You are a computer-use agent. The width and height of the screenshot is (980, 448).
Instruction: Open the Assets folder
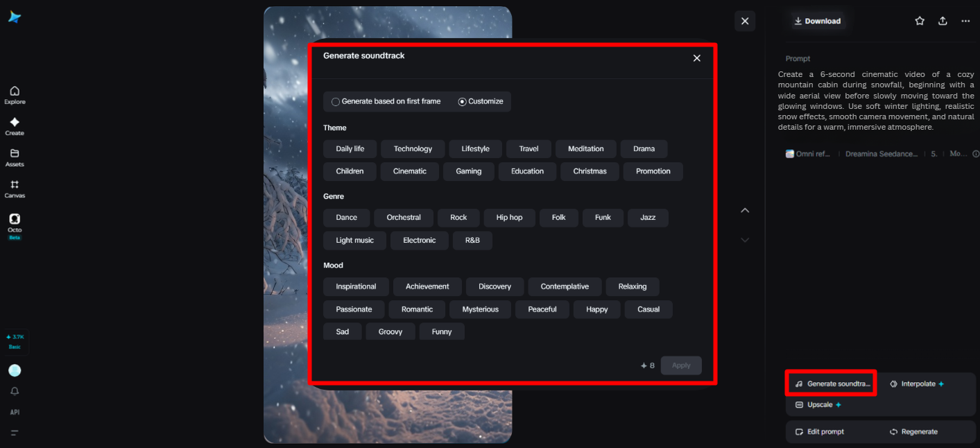pos(15,157)
